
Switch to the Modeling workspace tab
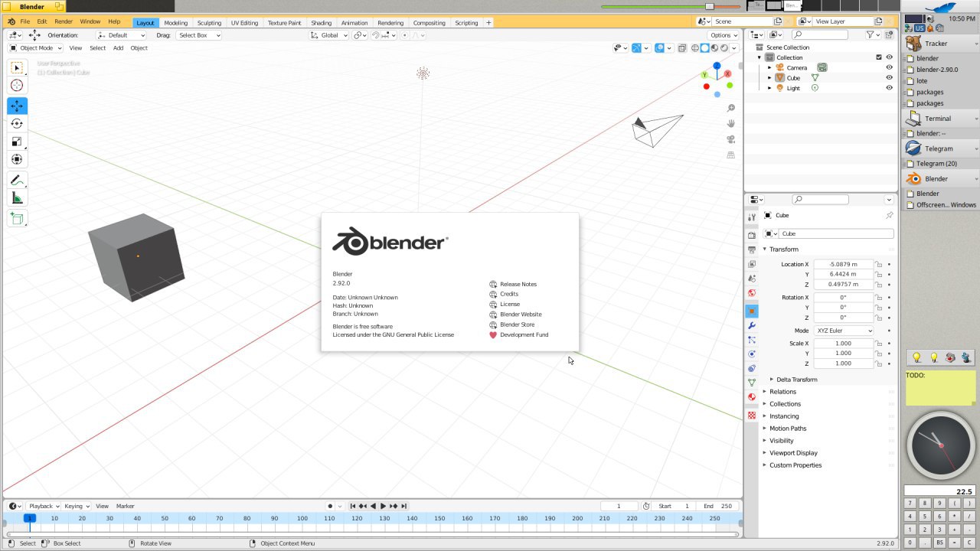175,23
